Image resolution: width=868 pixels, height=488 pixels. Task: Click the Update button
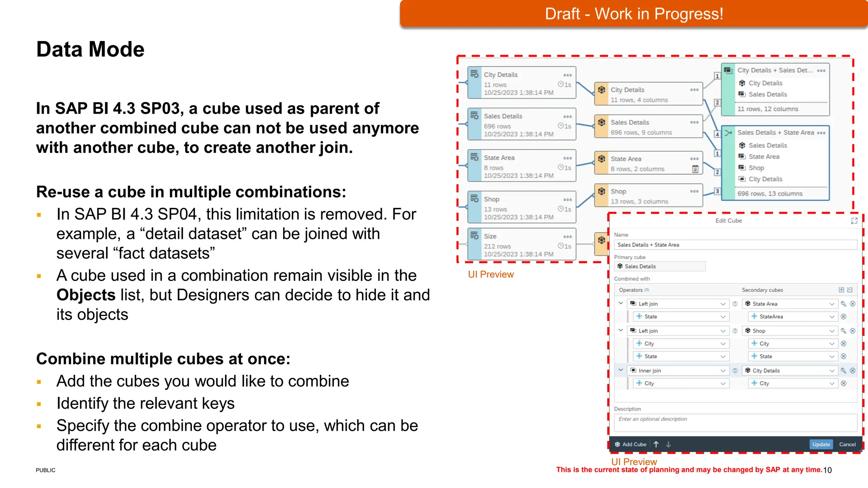[821, 444]
